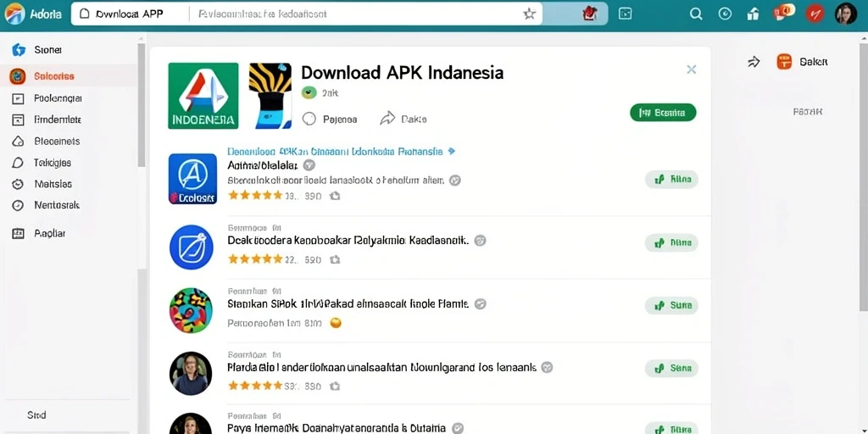The height and width of the screenshot is (434, 868).
Task: Click the striped bottle app thumbnail
Action: pos(270,96)
